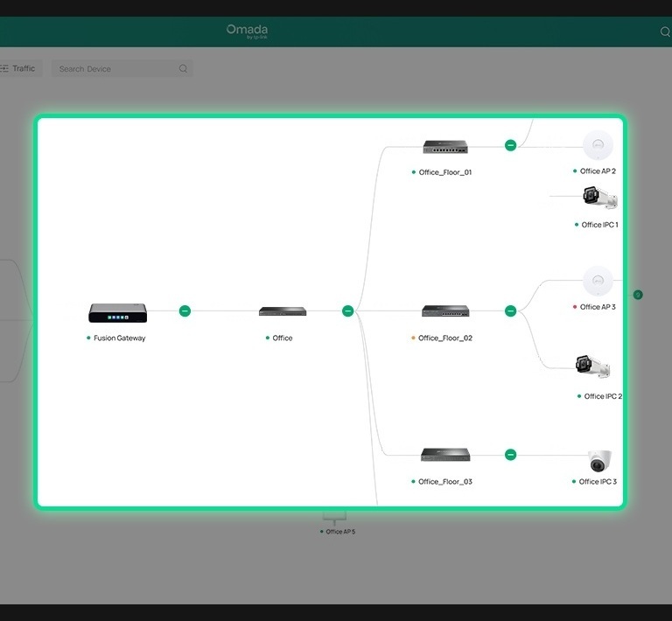Click the Office label text

pyautogui.click(x=283, y=338)
